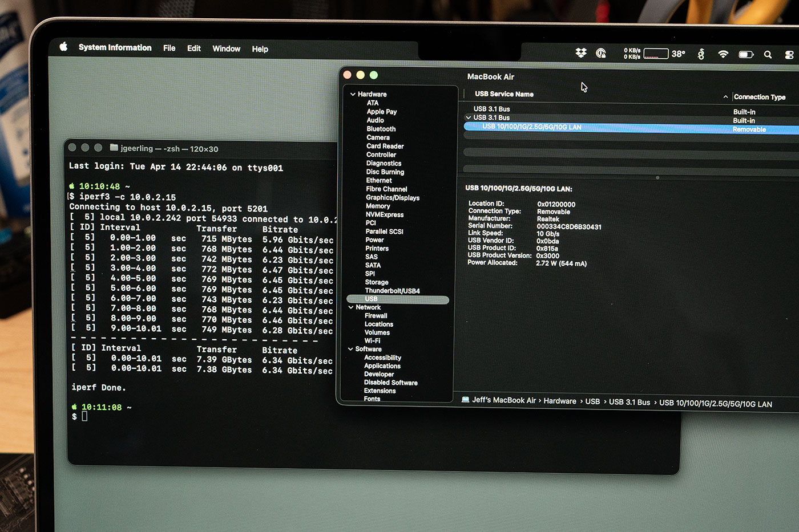
Task: Select Wi-Fi under Network
Action: [x=372, y=341]
